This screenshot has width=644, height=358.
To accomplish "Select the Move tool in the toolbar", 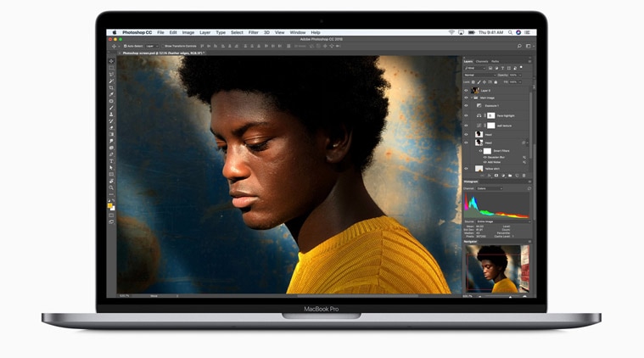I will click(111, 61).
